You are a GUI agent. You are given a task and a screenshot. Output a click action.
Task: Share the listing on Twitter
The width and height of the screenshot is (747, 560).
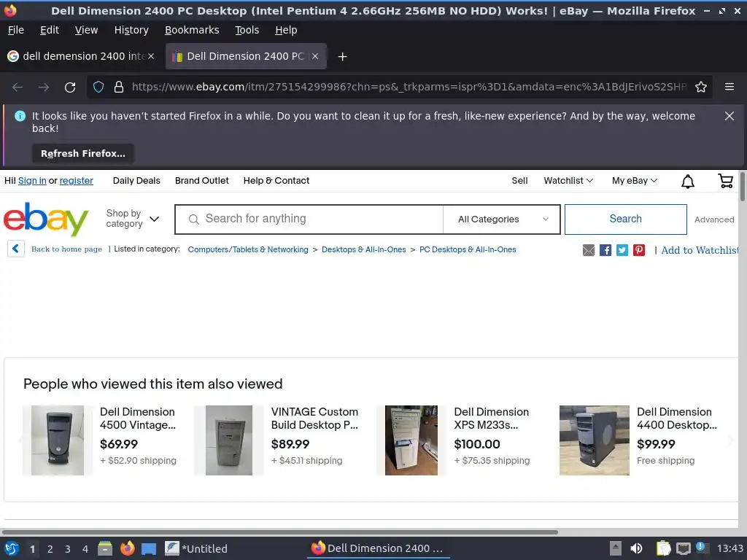(x=622, y=250)
